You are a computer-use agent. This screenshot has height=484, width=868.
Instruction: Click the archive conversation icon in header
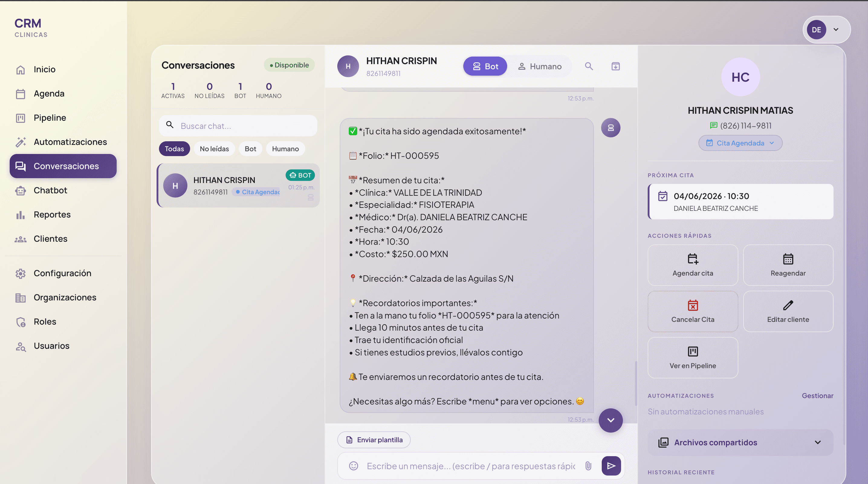pos(616,66)
